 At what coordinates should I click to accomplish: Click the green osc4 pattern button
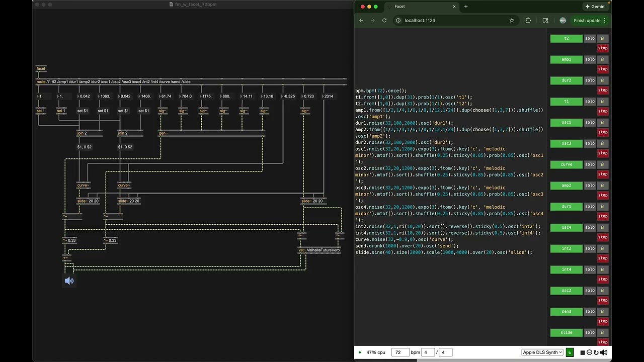(567, 227)
